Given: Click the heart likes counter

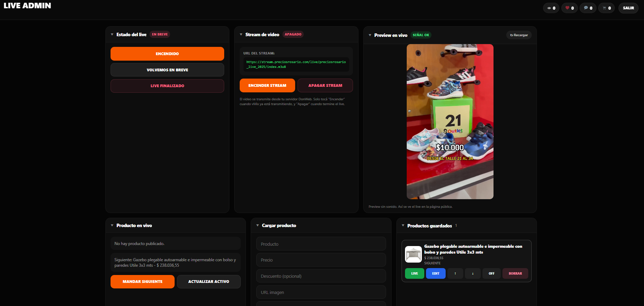Looking at the screenshot, I should pos(570,8).
